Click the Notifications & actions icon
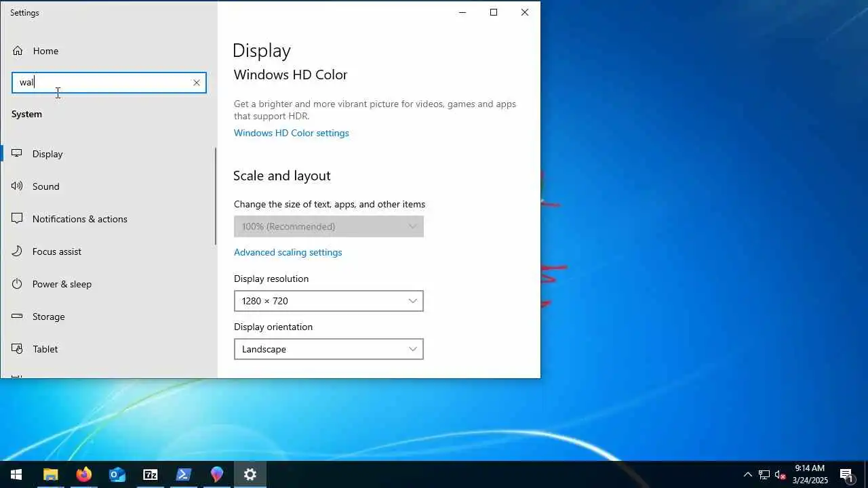The image size is (868, 488). pos(17,219)
